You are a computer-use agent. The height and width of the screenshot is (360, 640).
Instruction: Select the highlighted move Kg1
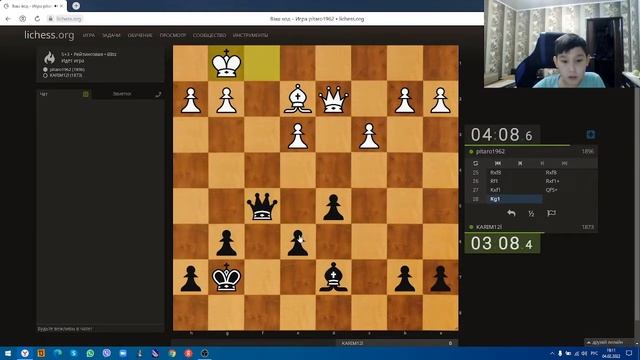pyautogui.click(x=515, y=199)
